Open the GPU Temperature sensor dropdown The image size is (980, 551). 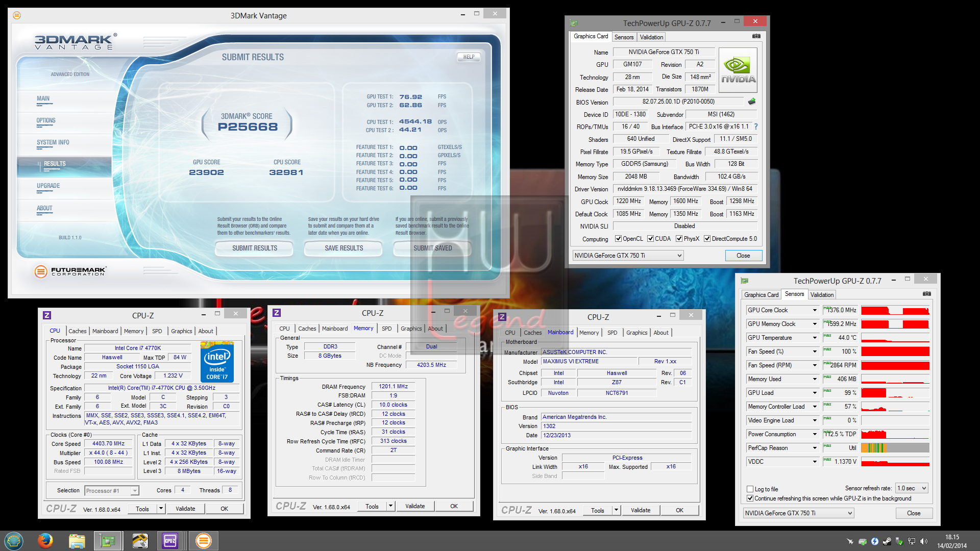[815, 338]
